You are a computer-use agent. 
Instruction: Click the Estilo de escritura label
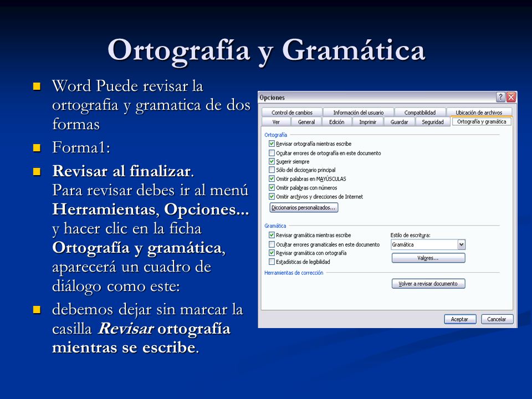(x=410, y=235)
